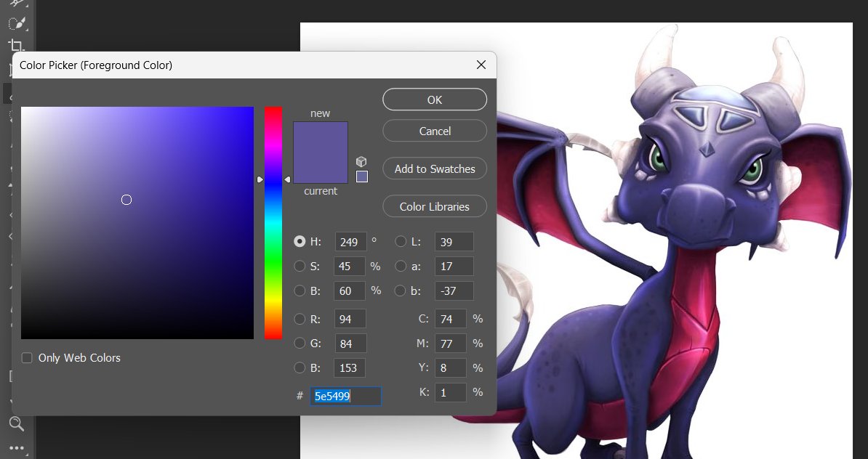Click the hex color field 5e5499
Screen dimensions: 868x459
point(345,396)
